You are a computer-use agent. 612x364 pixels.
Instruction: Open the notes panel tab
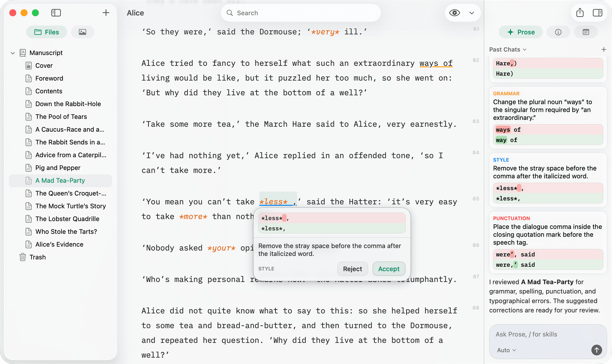pyautogui.click(x=586, y=32)
